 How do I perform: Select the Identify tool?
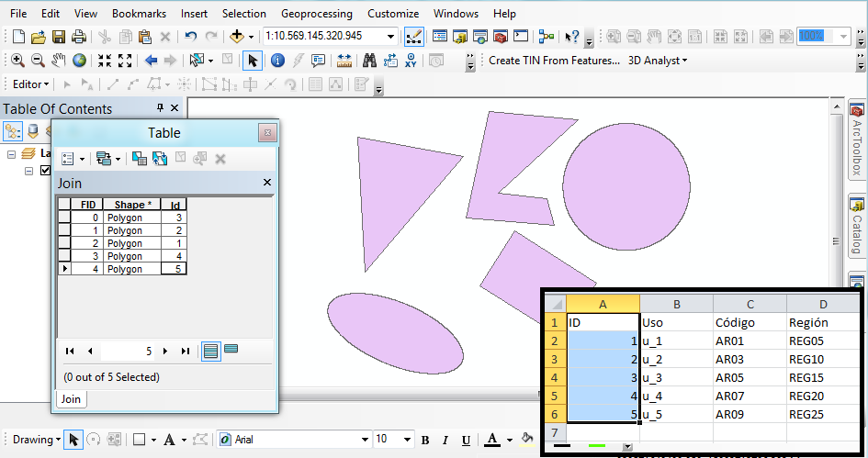[276, 61]
